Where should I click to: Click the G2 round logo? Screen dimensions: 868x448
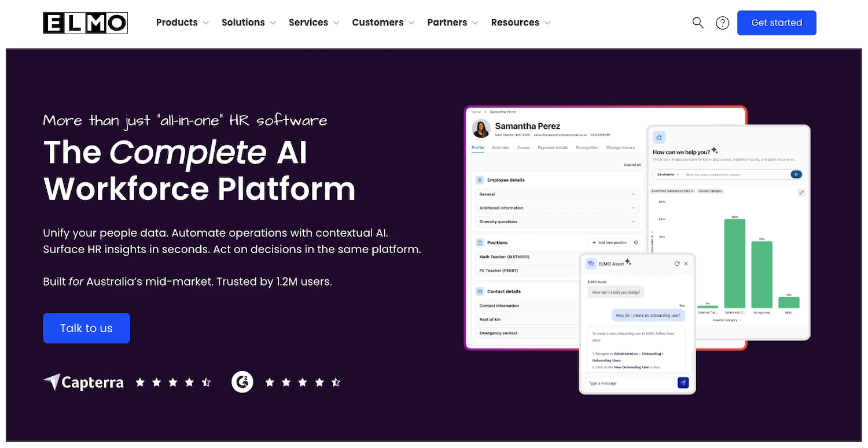point(242,382)
